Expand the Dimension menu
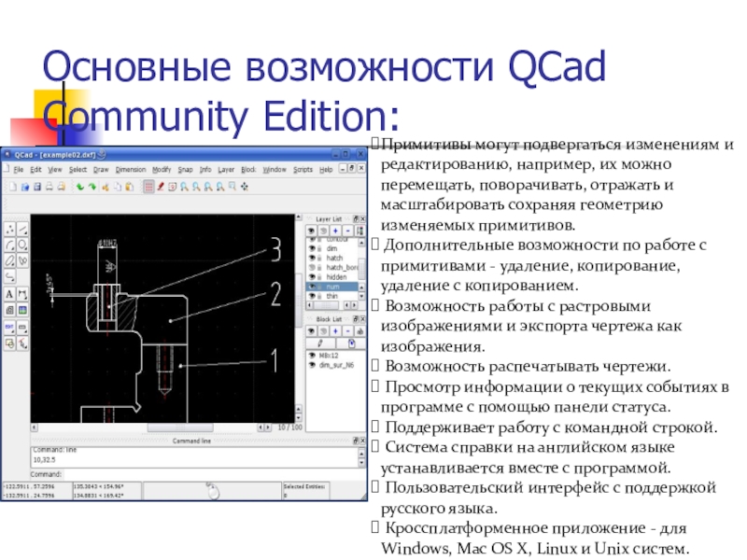The width and height of the screenshot is (747, 560). 131,170
